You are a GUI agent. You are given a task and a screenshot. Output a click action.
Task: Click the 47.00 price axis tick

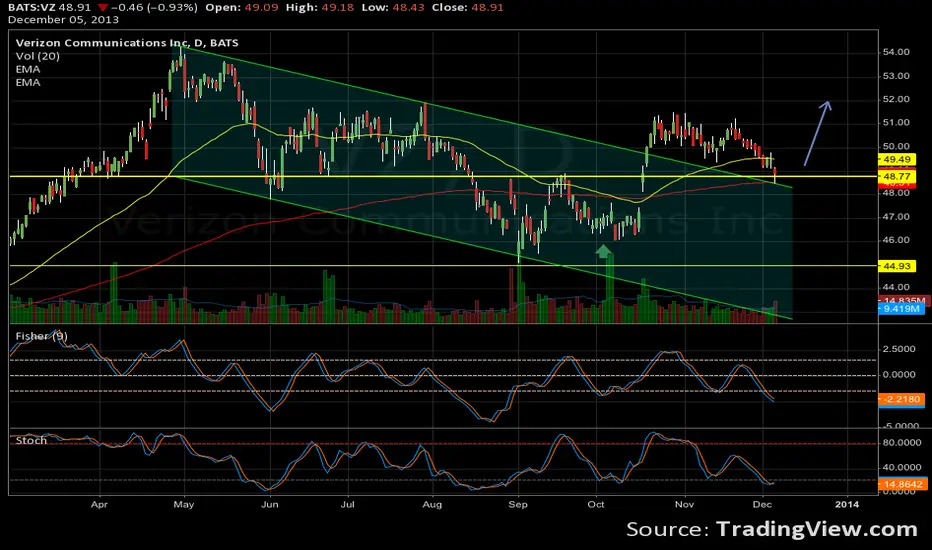point(896,216)
